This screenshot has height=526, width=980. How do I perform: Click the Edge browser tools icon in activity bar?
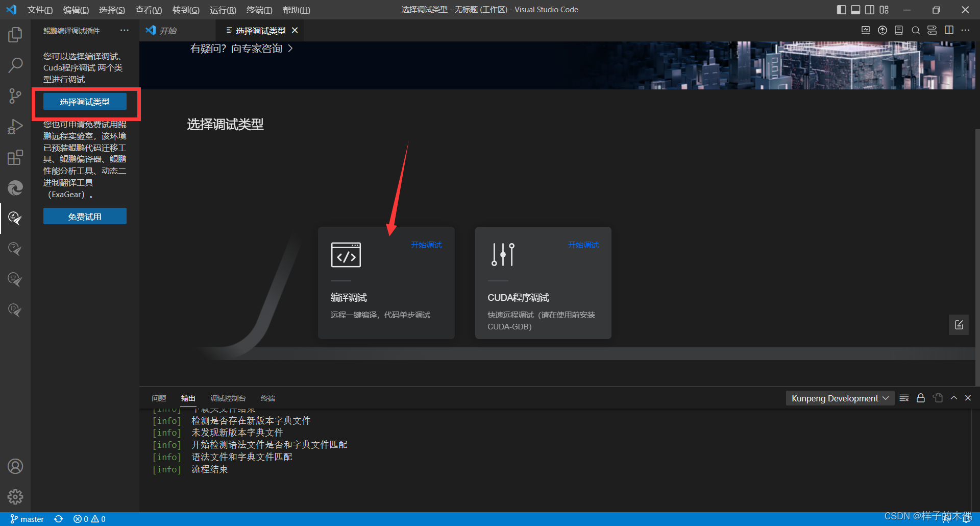(15, 188)
